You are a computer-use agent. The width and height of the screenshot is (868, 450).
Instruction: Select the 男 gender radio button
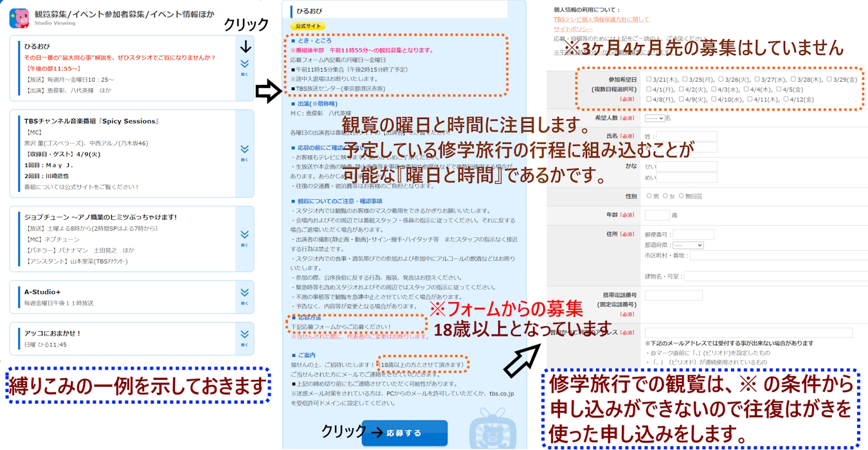[x=649, y=196]
